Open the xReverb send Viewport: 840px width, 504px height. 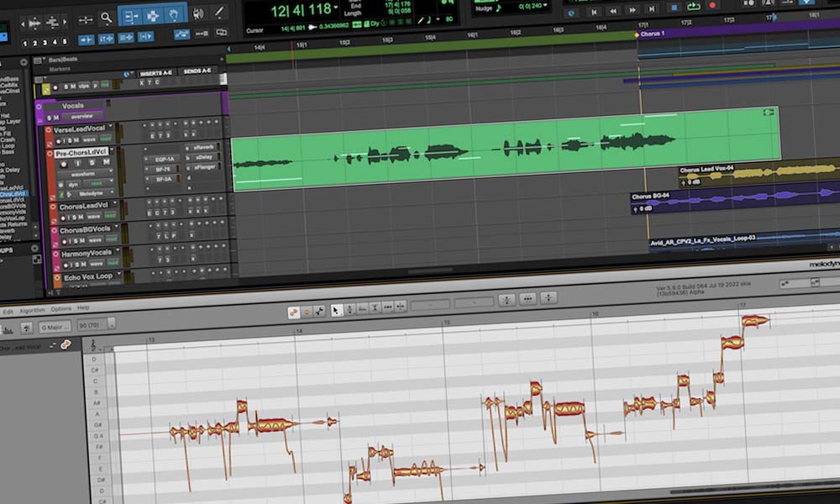point(205,147)
